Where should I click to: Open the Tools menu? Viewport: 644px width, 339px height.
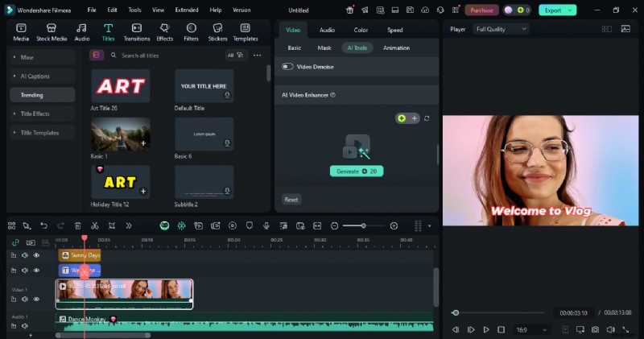[134, 10]
